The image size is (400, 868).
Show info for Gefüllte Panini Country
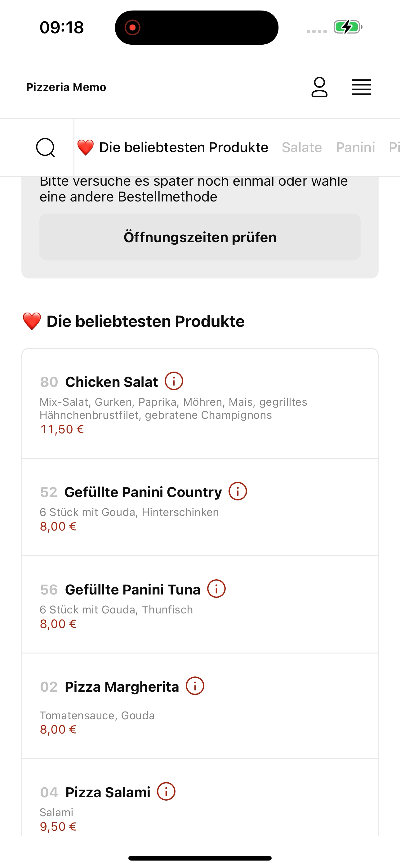click(x=238, y=491)
